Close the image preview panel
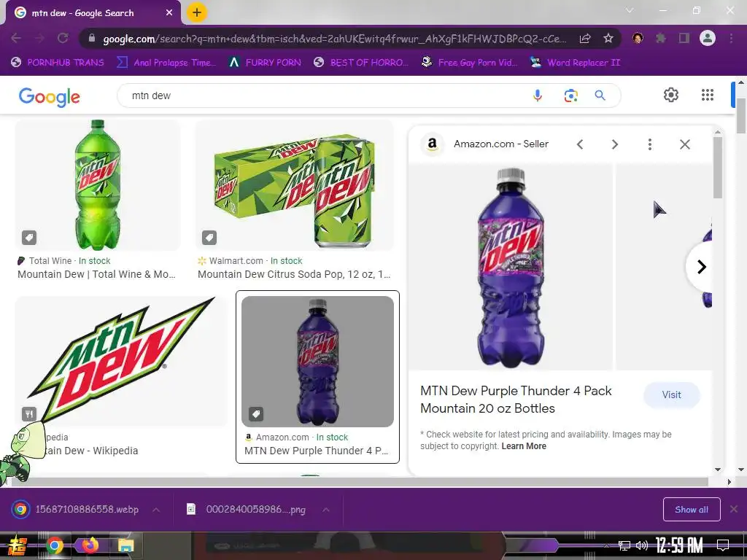Screen dimensions: 747x560 click(x=684, y=144)
